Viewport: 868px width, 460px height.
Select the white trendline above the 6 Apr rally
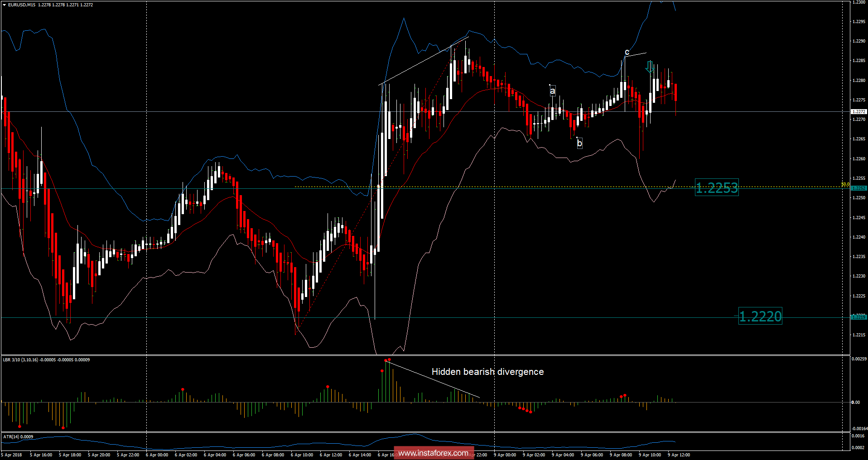[x=424, y=61]
